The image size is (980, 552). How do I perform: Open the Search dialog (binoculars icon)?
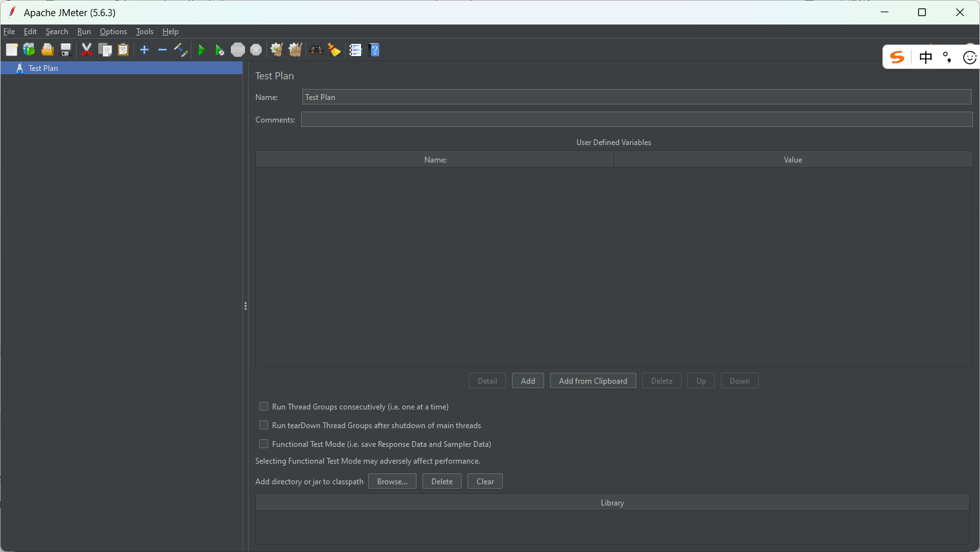315,50
